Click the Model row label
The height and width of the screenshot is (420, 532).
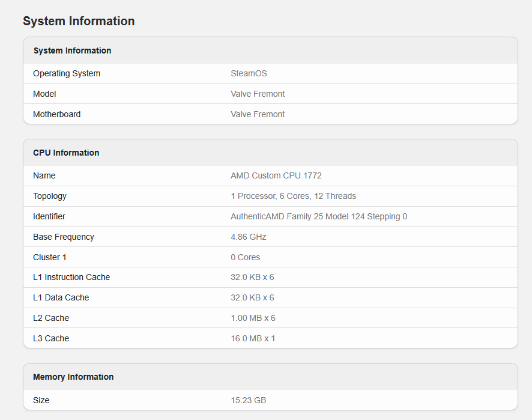click(x=44, y=94)
